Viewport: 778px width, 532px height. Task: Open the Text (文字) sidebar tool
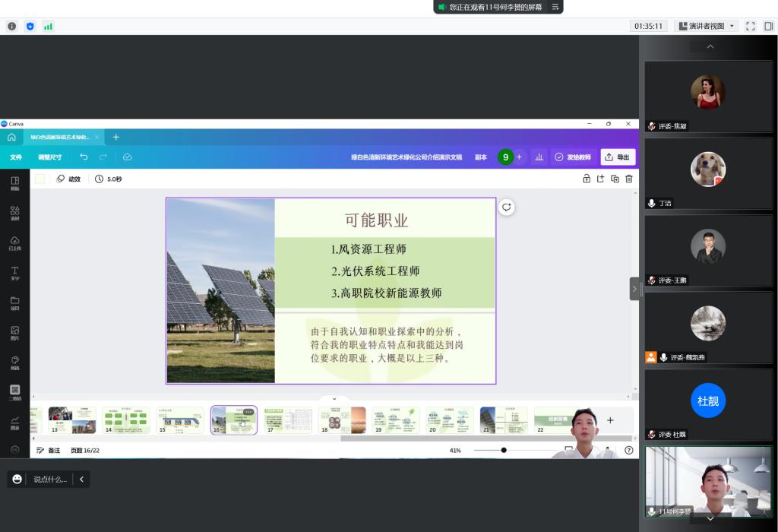tap(14, 273)
